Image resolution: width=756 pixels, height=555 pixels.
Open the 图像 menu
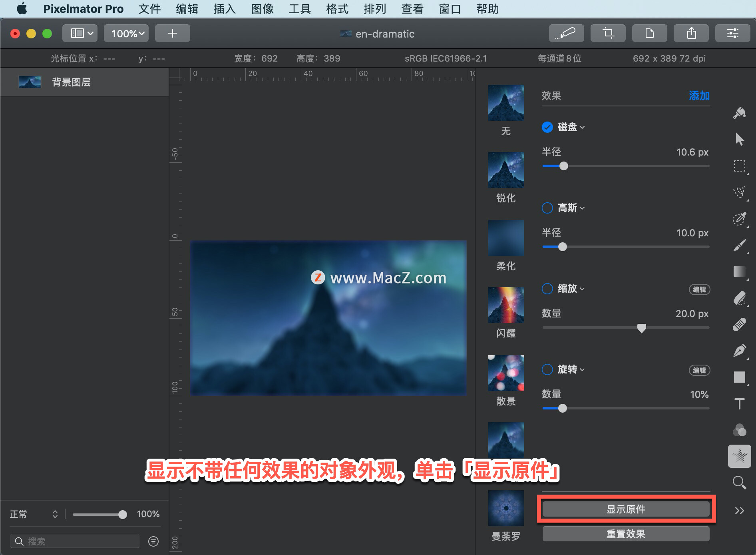[262, 9]
